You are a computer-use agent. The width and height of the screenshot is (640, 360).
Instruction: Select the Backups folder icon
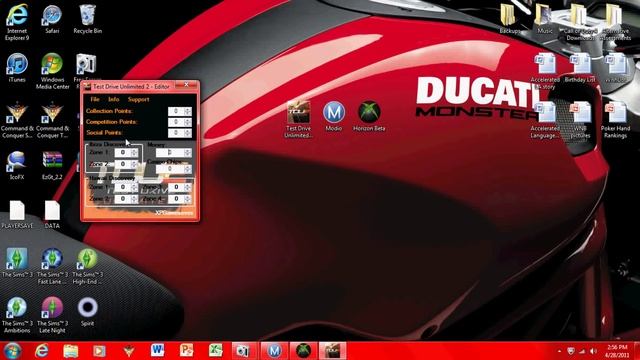pyautogui.click(x=509, y=19)
